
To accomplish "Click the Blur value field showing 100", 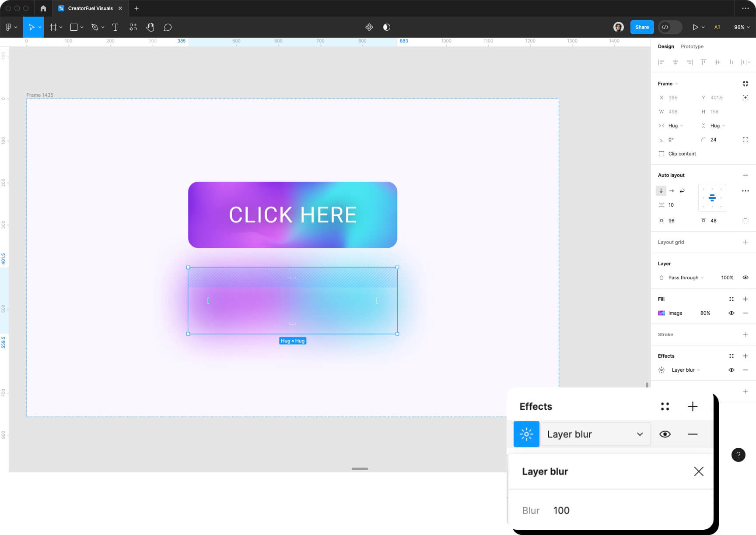I will pos(561,510).
